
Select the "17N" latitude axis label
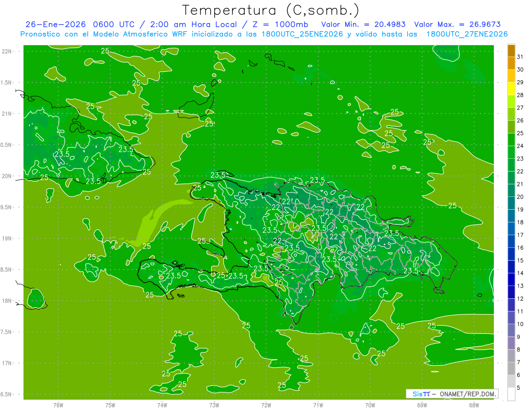pyautogui.click(x=7, y=363)
